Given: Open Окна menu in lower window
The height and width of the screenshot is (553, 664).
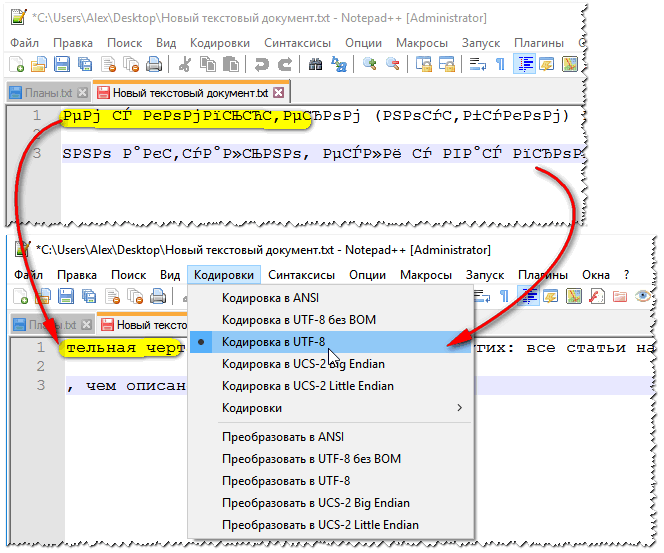Looking at the screenshot, I should pos(596,275).
